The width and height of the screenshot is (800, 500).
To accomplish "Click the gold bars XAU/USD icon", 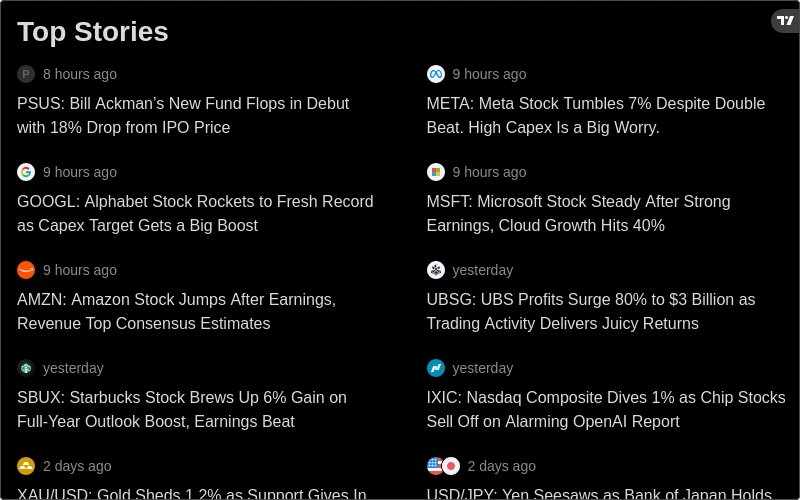I will 26,466.
